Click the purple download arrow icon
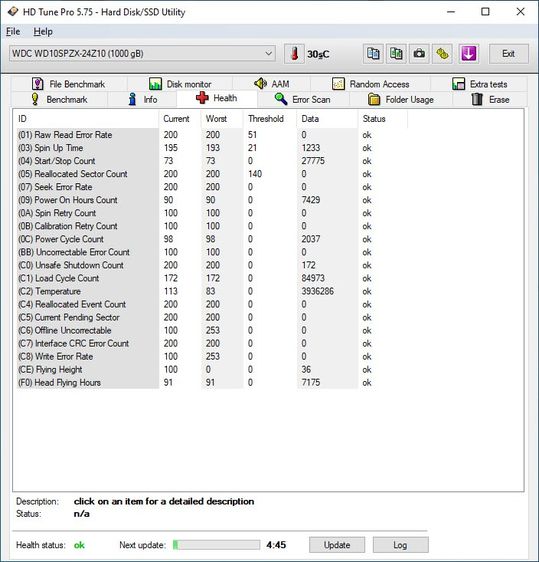 (469, 54)
